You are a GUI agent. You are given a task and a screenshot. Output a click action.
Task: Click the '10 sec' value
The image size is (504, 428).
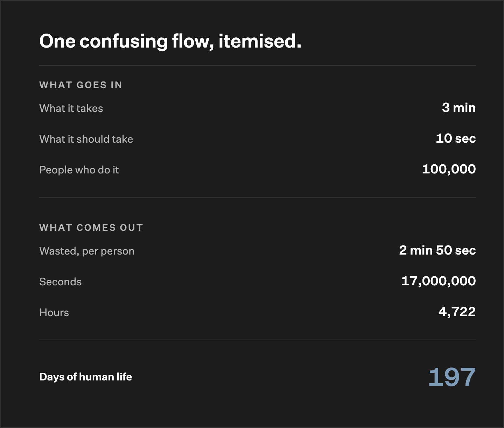point(456,138)
